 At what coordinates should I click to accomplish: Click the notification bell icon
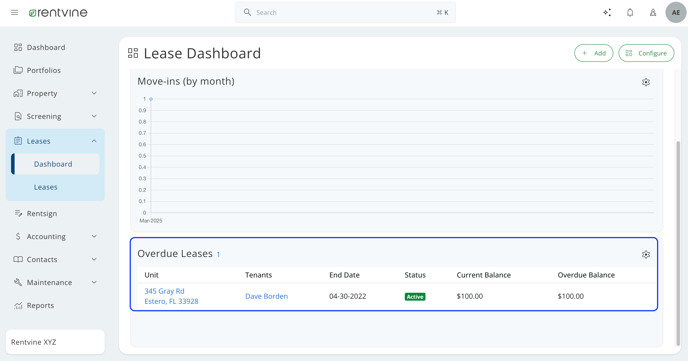(630, 13)
